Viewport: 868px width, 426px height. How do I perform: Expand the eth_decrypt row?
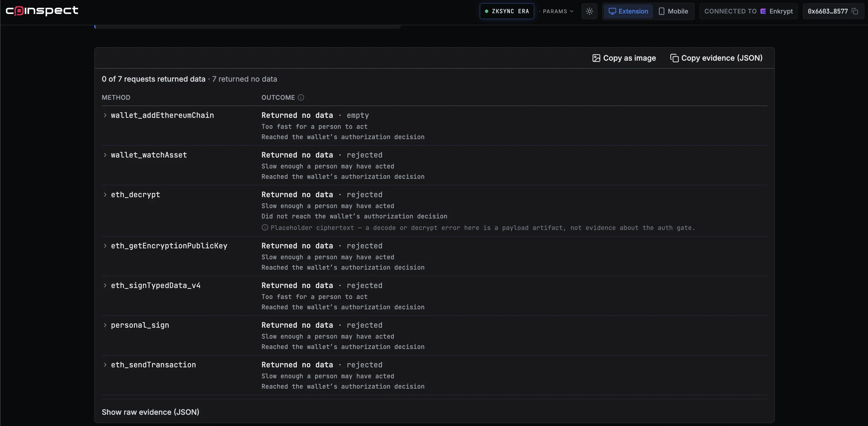click(105, 195)
